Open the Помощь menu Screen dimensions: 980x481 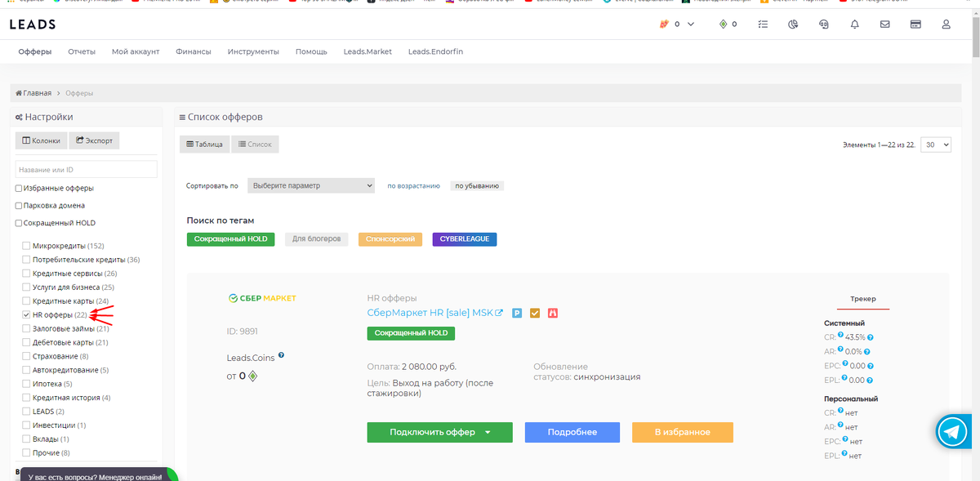click(311, 51)
